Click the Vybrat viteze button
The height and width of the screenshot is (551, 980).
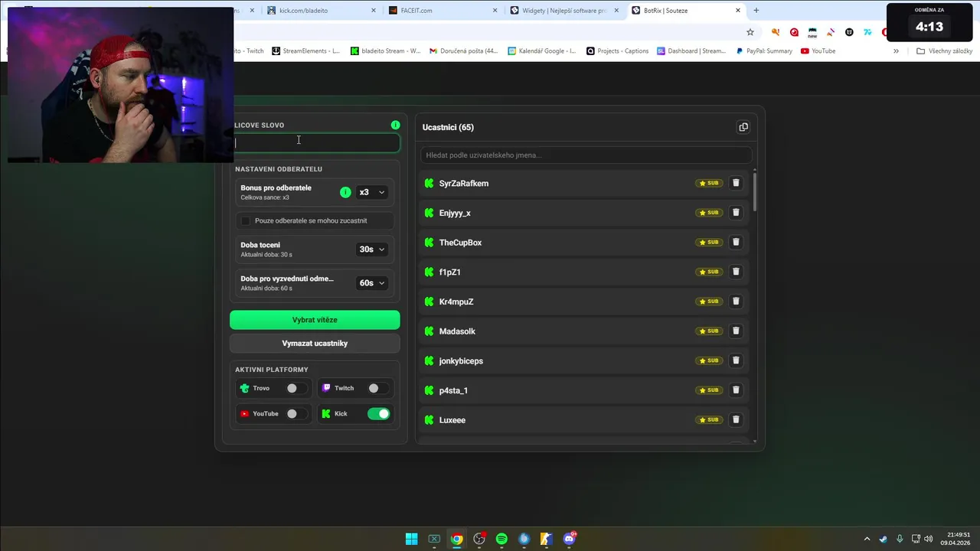click(x=315, y=320)
